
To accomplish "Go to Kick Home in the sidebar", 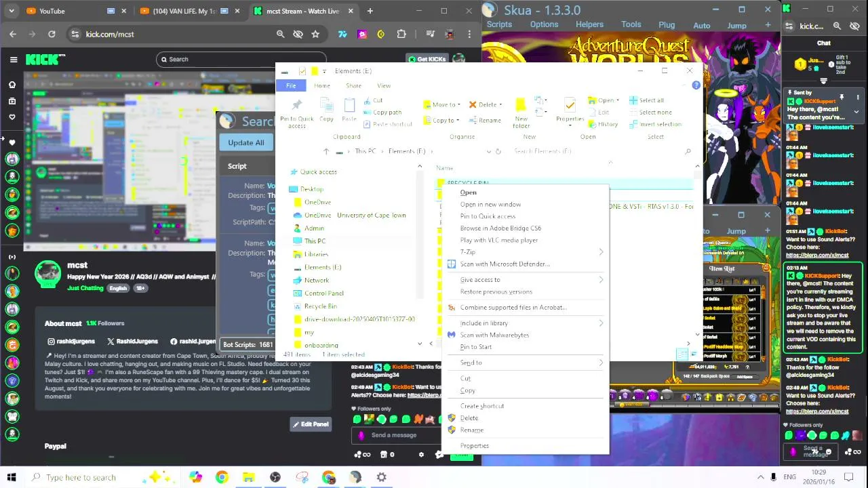I will click(x=12, y=85).
